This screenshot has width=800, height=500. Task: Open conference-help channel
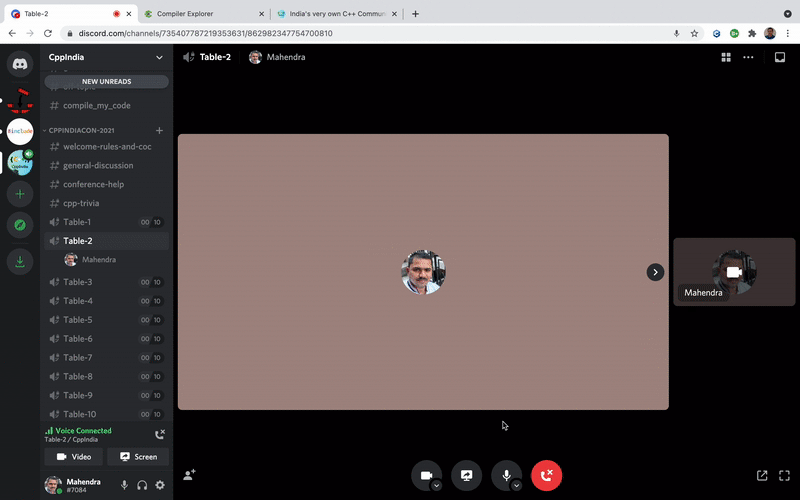pos(107,184)
